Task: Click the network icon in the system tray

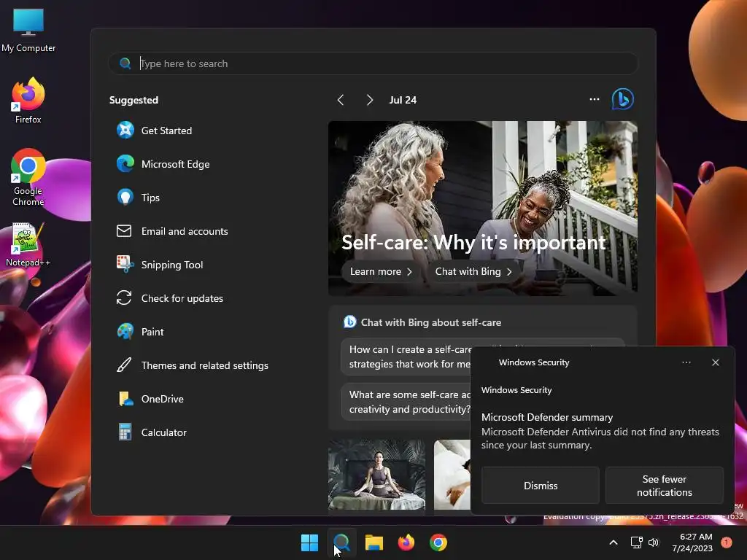Action: click(636, 542)
